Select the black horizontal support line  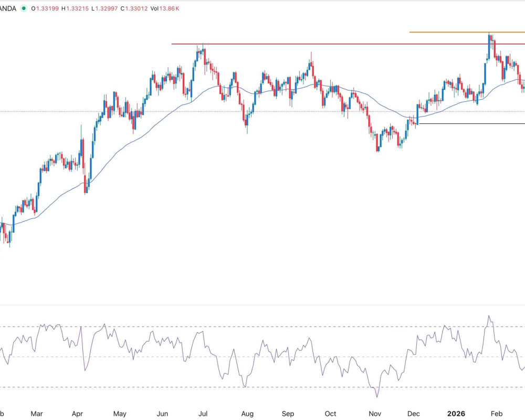472,123
